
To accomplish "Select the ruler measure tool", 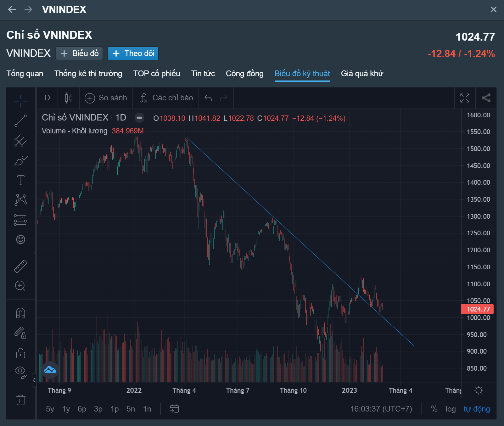I will [x=21, y=266].
